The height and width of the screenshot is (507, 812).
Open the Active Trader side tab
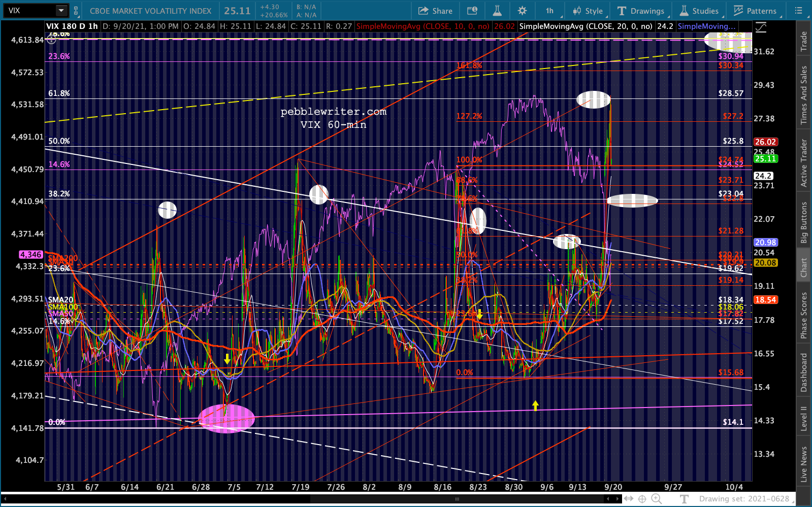click(x=804, y=163)
